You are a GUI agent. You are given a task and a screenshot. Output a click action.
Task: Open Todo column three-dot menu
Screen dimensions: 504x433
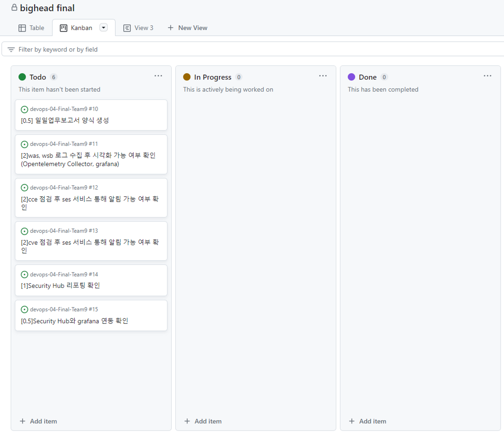tap(158, 76)
